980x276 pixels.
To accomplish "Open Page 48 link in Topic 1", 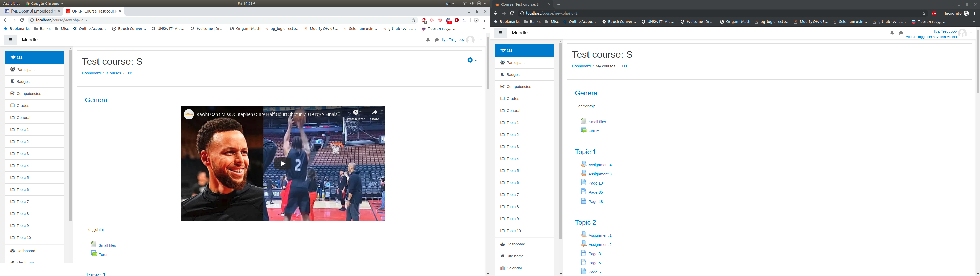I will (x=595, y=202).
